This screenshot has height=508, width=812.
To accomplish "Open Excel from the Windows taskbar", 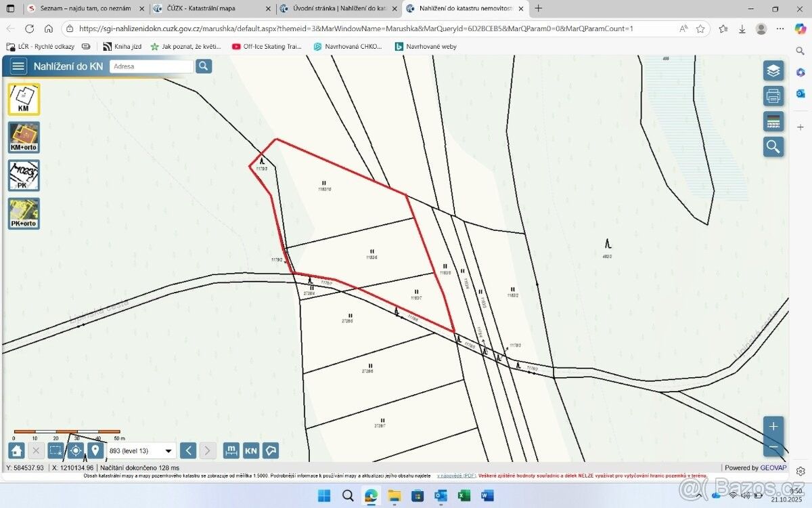I will (x=464, y=496).
